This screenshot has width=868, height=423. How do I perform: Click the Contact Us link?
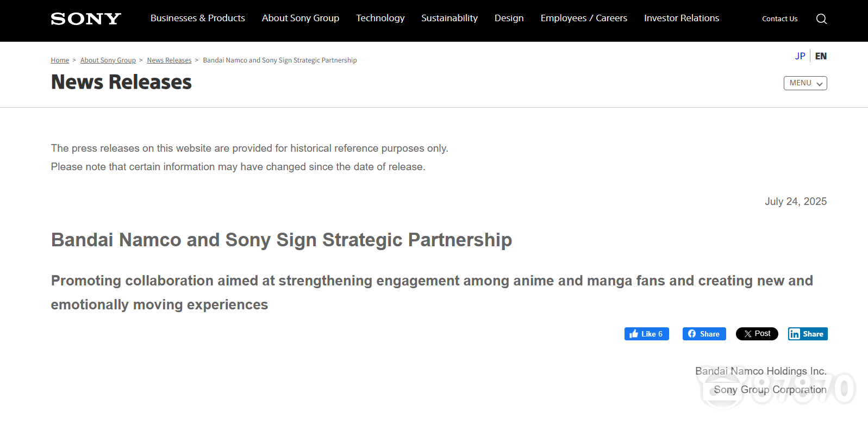[x=779, y=19]
